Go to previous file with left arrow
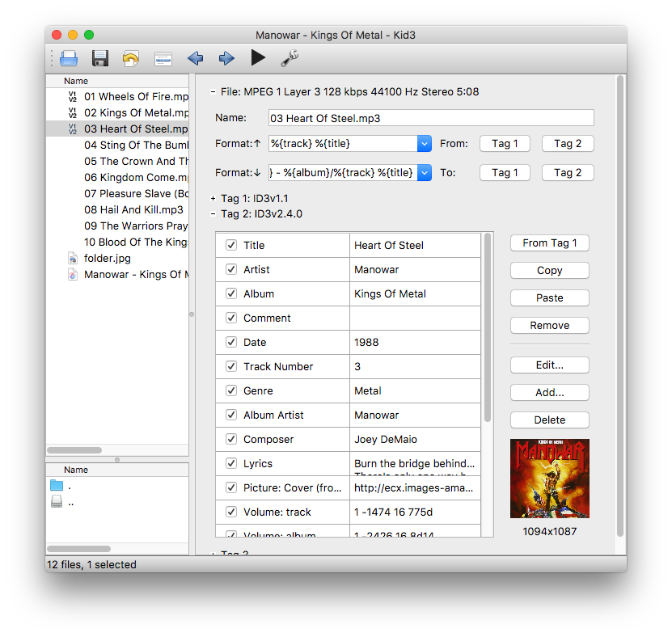Image resolution: width=672 pixels, height=637 pixels. point(195,58)
